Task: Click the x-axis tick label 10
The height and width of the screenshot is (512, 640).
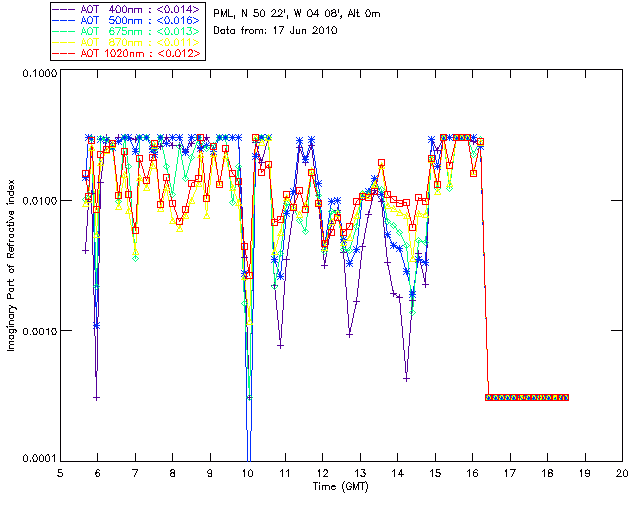Action: (247, 473)
